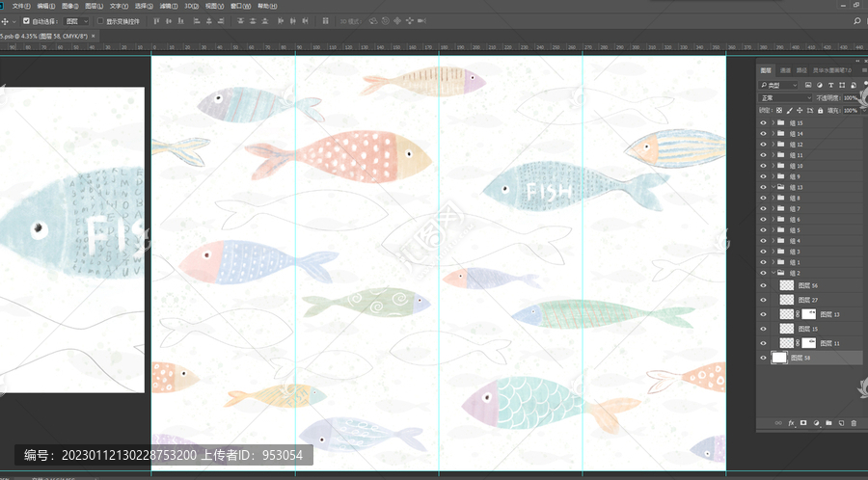Click the align bottom edges icon
The image size is (868, 480).
click(x=180, y=21)
